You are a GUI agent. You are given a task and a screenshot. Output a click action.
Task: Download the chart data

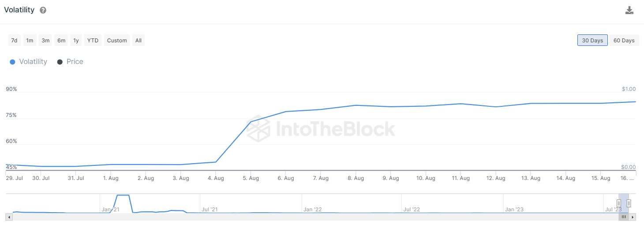[x=629, y=10]
